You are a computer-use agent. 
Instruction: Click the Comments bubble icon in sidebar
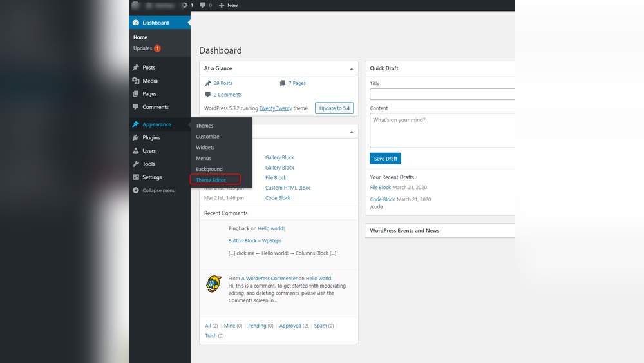pyautogui.click(x=136, y=107)
